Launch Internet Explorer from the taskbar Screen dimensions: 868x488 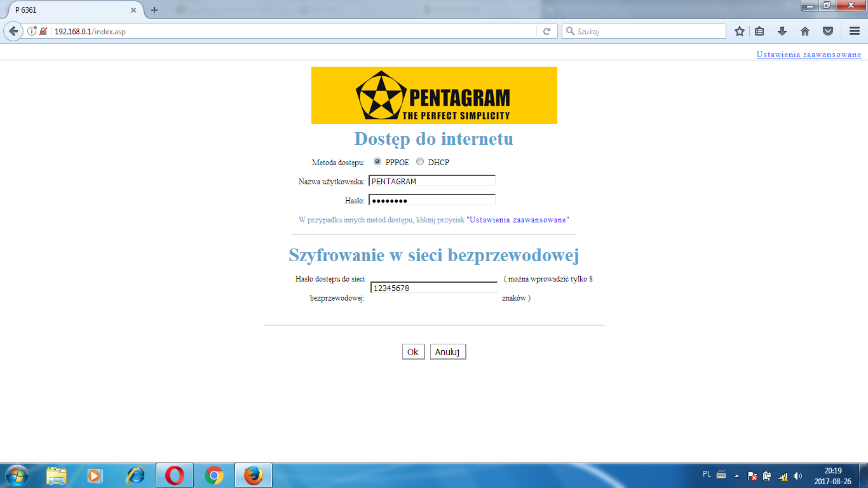(x=135, y=475)
